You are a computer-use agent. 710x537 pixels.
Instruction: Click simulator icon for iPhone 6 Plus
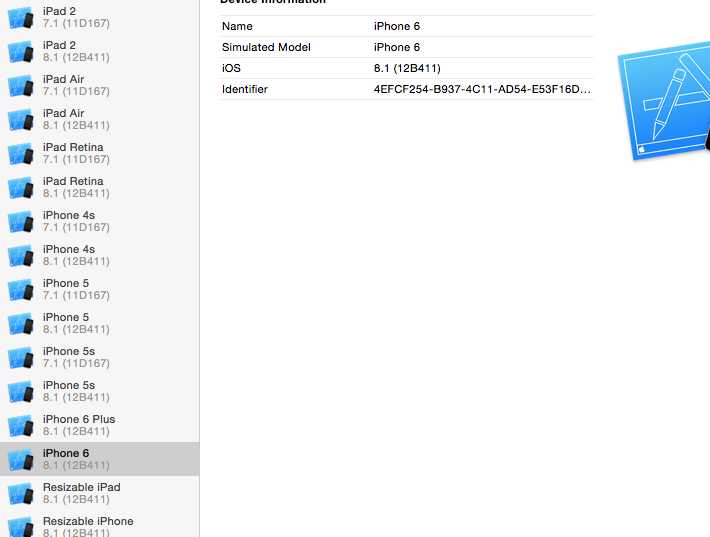21,426
